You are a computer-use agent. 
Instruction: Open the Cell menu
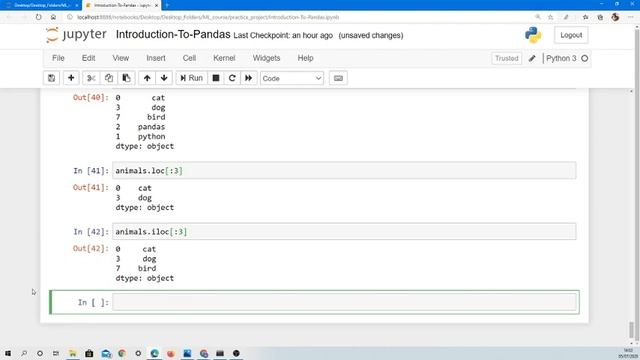[189, 58]
